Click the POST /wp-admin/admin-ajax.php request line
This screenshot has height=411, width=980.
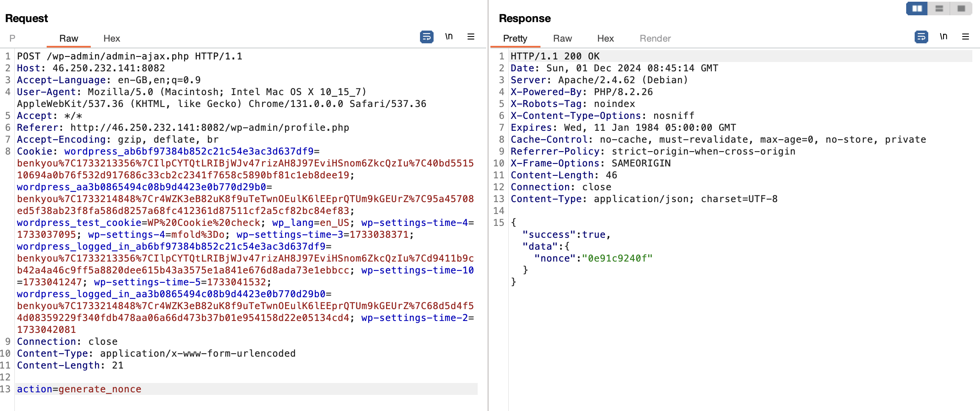129,56
